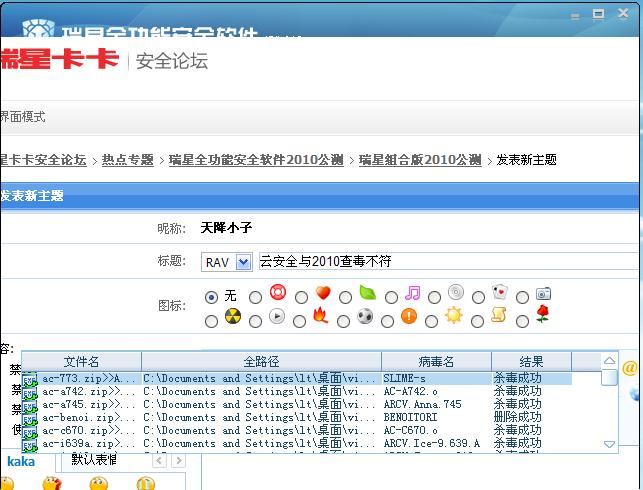Select the BENOITORI virus name cell

click(410, 418)
